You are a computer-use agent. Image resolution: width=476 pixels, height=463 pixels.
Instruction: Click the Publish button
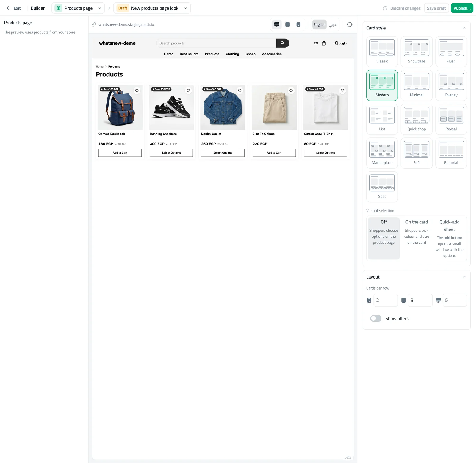(462, 8)
